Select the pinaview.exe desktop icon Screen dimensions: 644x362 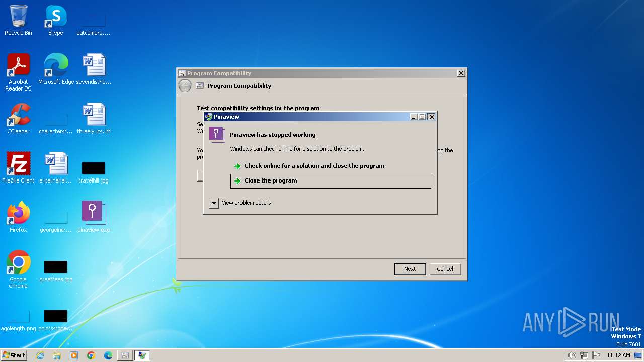94,217
